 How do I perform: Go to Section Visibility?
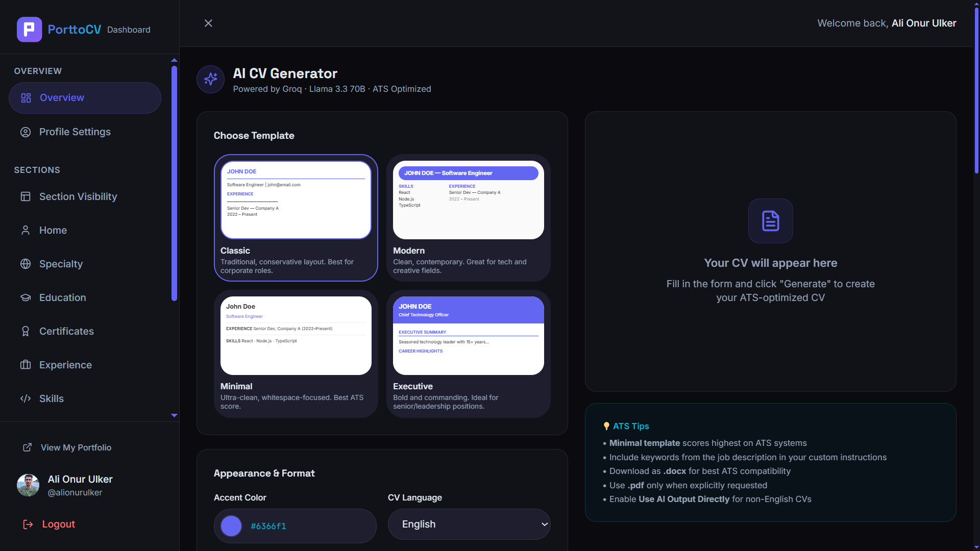pos(85,196)
